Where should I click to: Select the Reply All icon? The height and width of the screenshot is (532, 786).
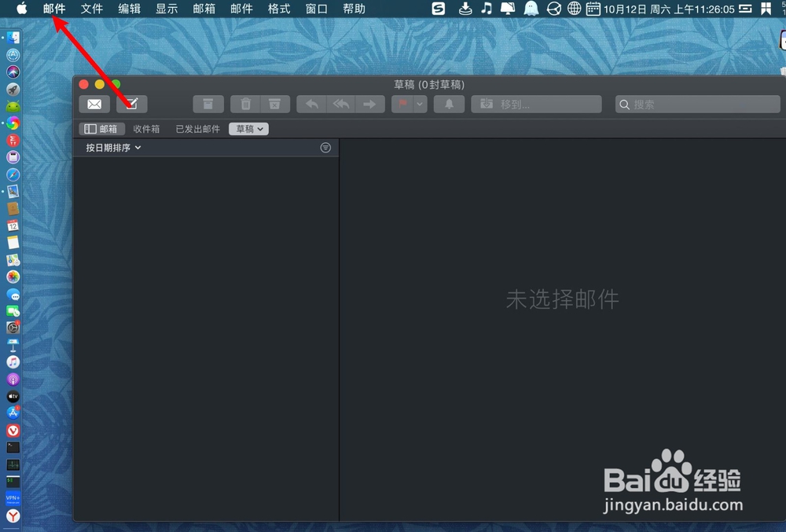[341, 103]
